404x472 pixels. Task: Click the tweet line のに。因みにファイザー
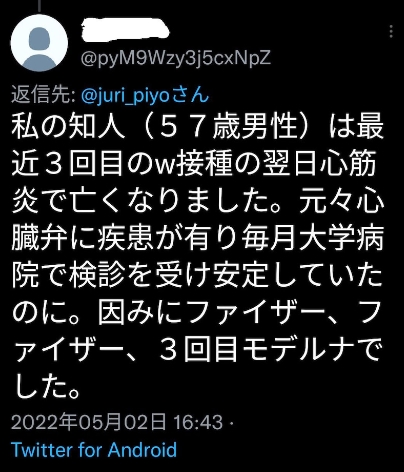pyautogui.click(x=196, y=314)
